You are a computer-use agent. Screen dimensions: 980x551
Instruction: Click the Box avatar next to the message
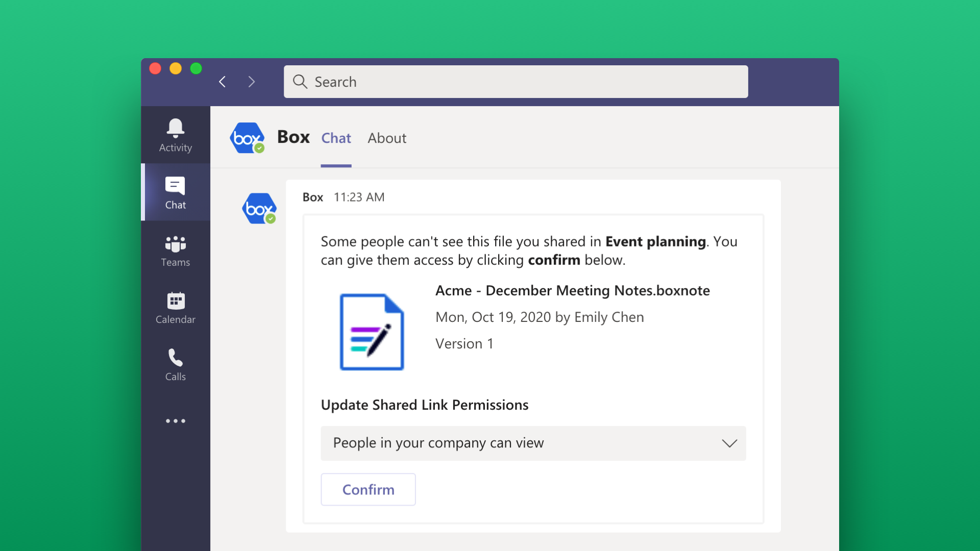tap(259, 208)
